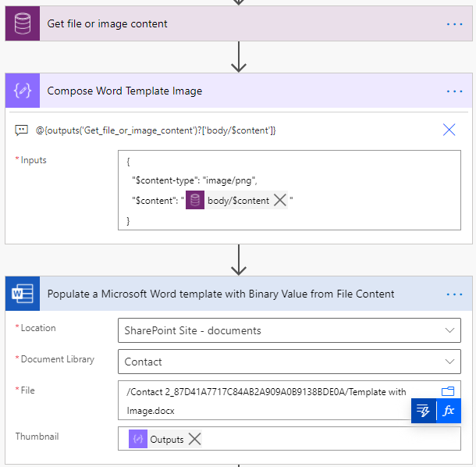This screenshot has height=467, width=476.
Task: Collapse the Compose Word Template Image header
Action: point(234,91)
